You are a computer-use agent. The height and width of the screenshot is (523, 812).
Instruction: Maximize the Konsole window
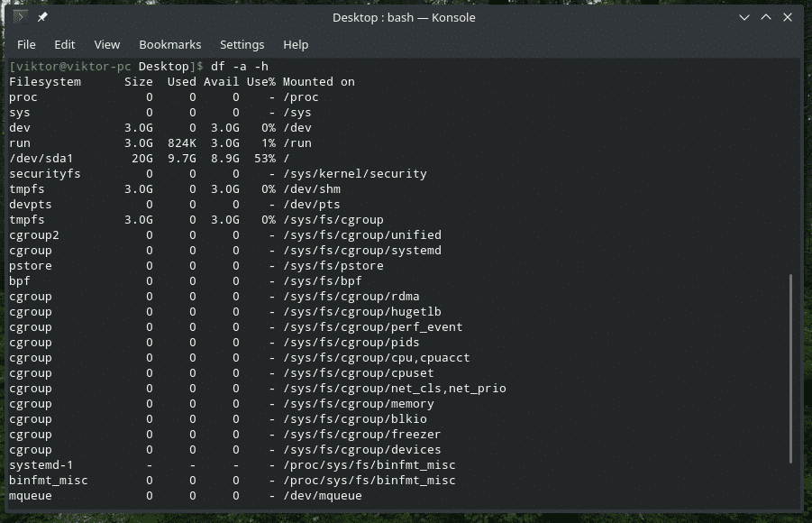(766, 17)
